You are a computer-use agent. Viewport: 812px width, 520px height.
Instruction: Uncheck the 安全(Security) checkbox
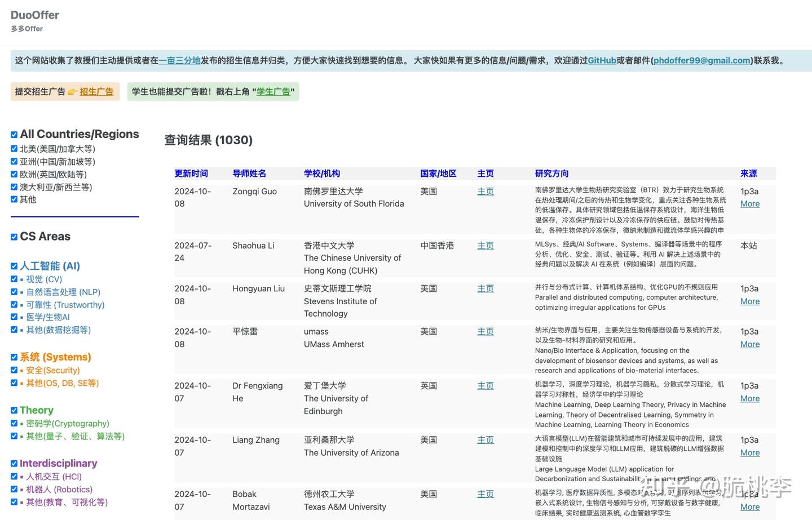[14, 370]
